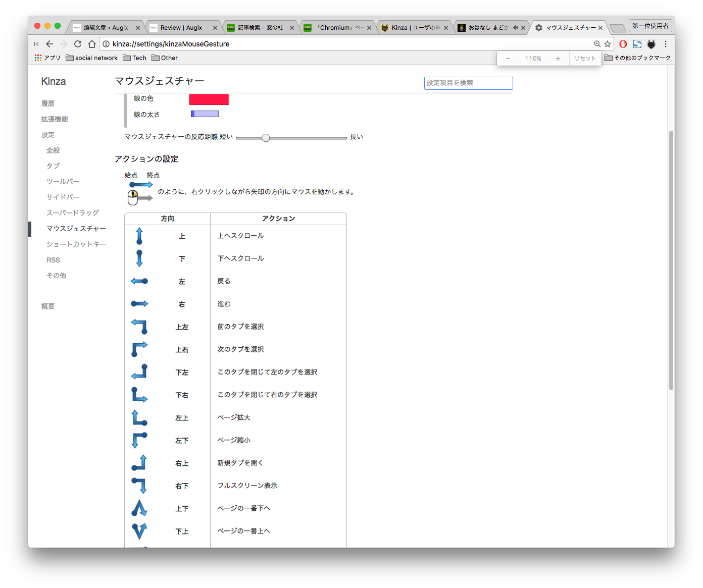Click the 下上 gesture arrow icon

(139, 531)
